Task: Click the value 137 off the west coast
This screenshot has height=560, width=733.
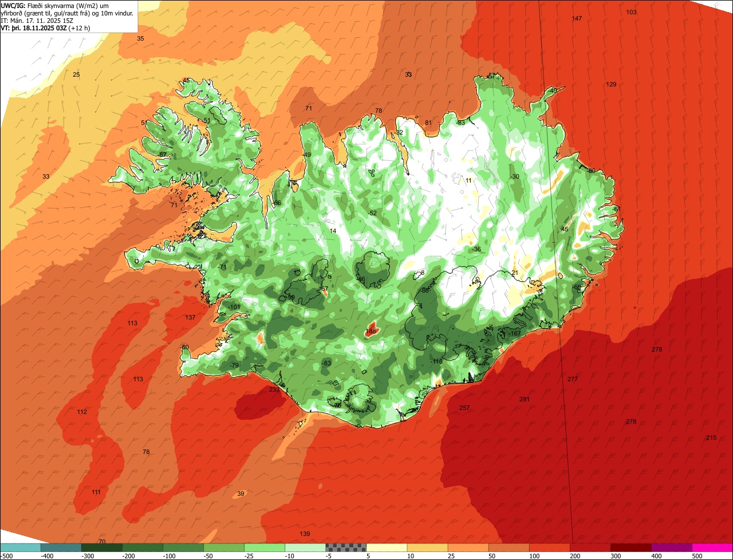Action: pyautogui.click(x=191, y=317)
